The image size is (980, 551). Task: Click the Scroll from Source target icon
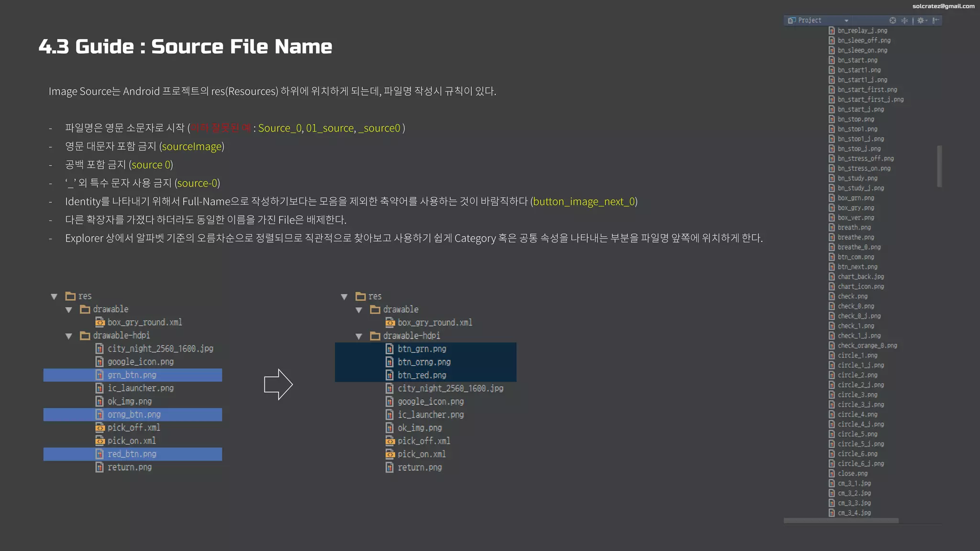pos(892,21)
